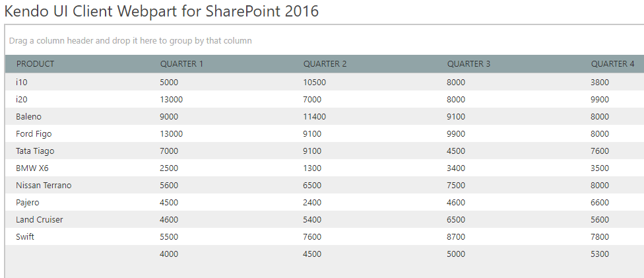Sort by QUARTER 4 column header

pyautogui.click(x=612, y=64)
